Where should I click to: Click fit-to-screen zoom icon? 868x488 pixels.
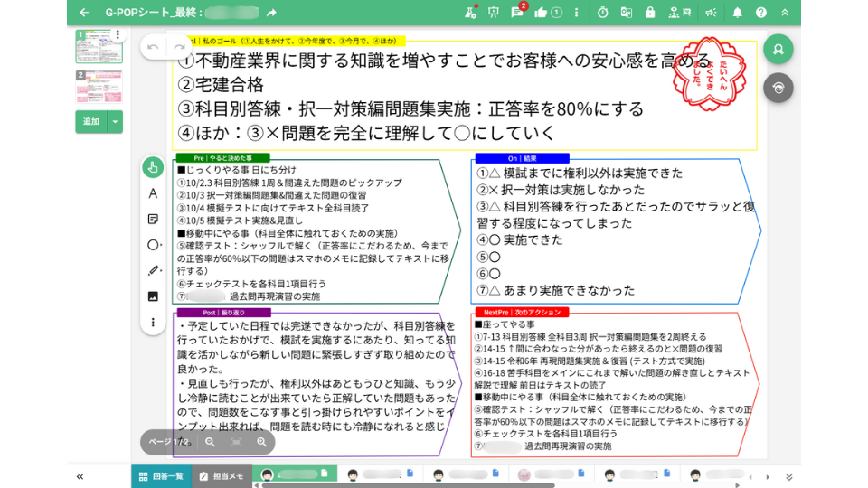coord(236,442)
